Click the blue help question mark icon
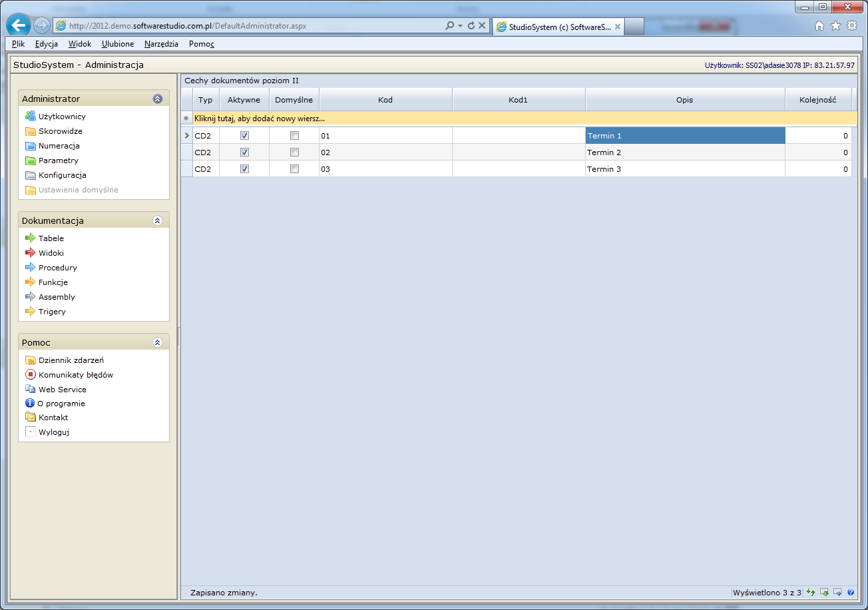Screen dimensions: 868x610 coord(851,592)
